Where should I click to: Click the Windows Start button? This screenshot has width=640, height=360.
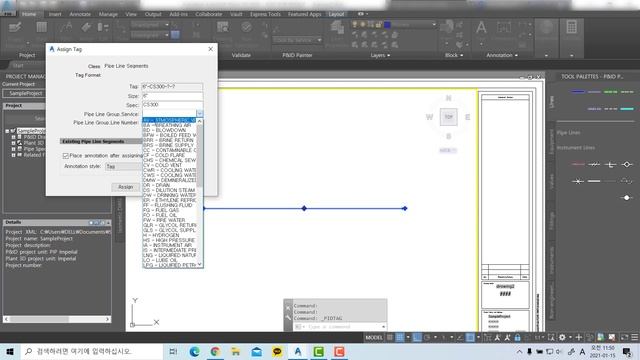tap(10, 351)
